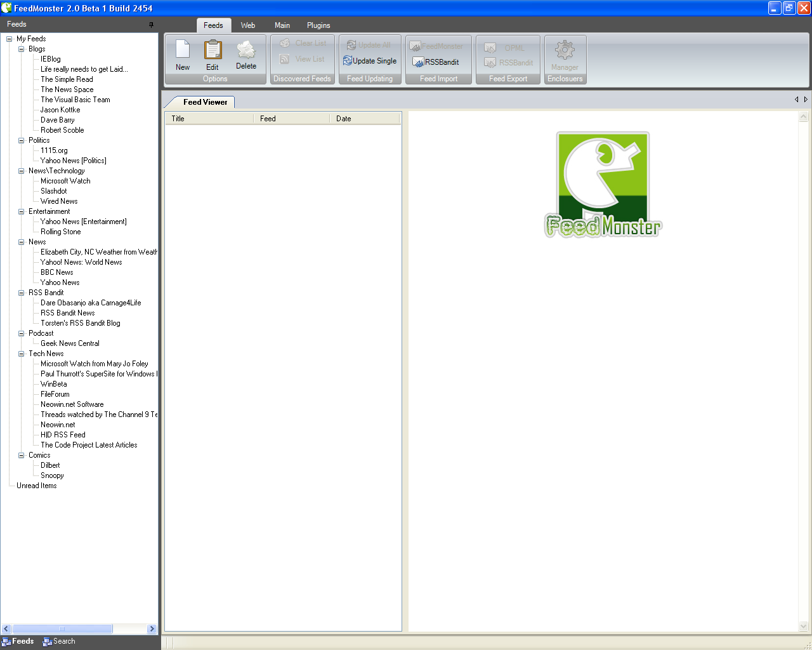The height and width of the screenshot is (650, 812).
Task: Select The Visual Basic Team feed
Action: (x=75, y=100)
